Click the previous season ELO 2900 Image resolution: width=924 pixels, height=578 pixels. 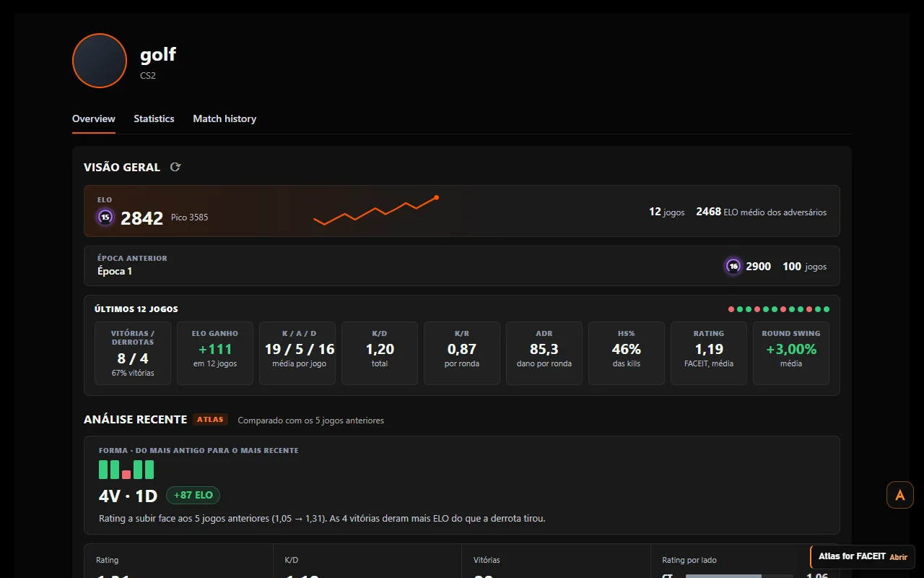coord(759,267)
